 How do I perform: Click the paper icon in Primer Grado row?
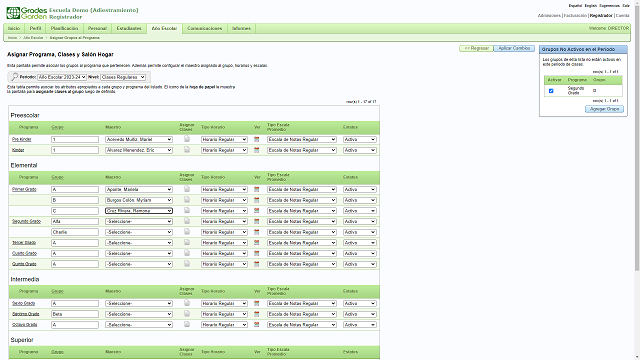[x=187, y=189]
